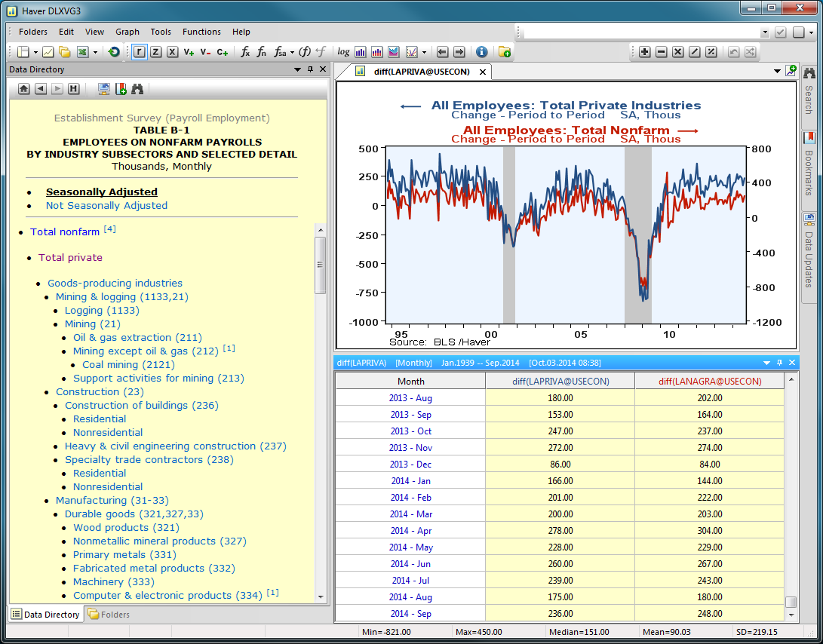Open the Folders menu in the menu bar
The height and width of the screenshot is (644, 823).
click(x=33, y=32)
